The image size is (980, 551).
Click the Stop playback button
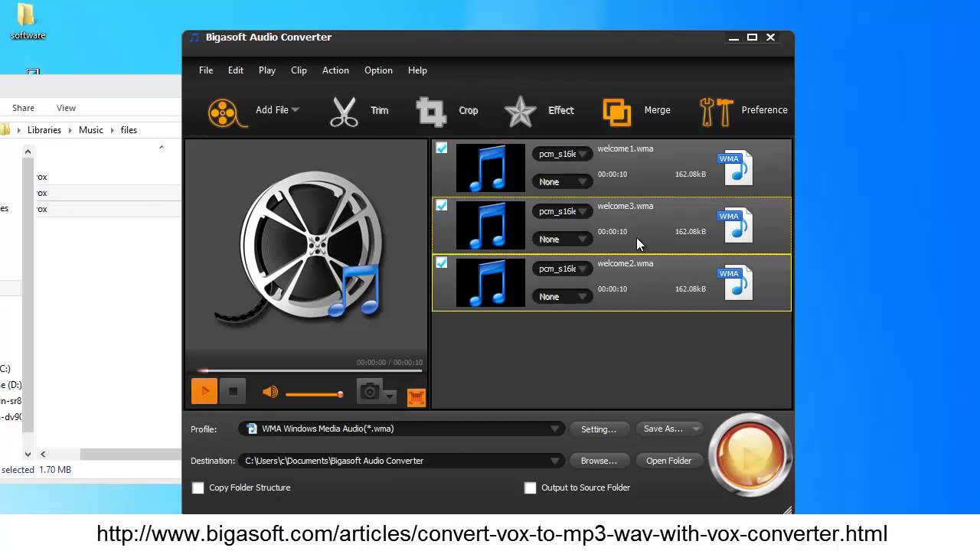pyautogui.click(x=233, y=392)
